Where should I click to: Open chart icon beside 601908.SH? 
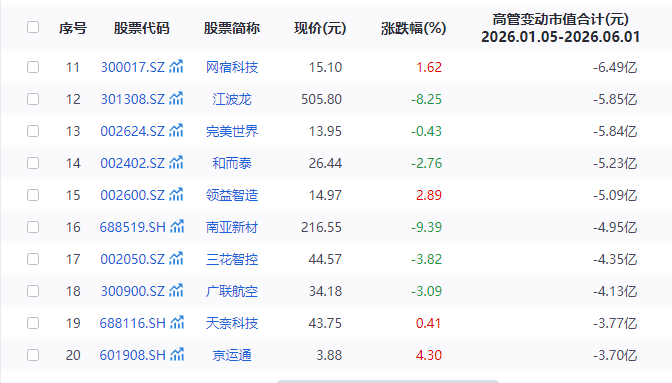177,355
